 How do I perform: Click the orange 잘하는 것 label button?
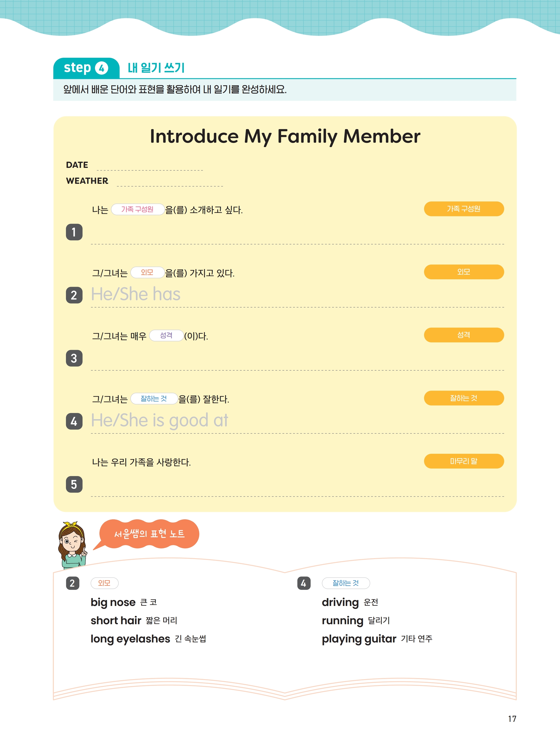pos(464,398)
